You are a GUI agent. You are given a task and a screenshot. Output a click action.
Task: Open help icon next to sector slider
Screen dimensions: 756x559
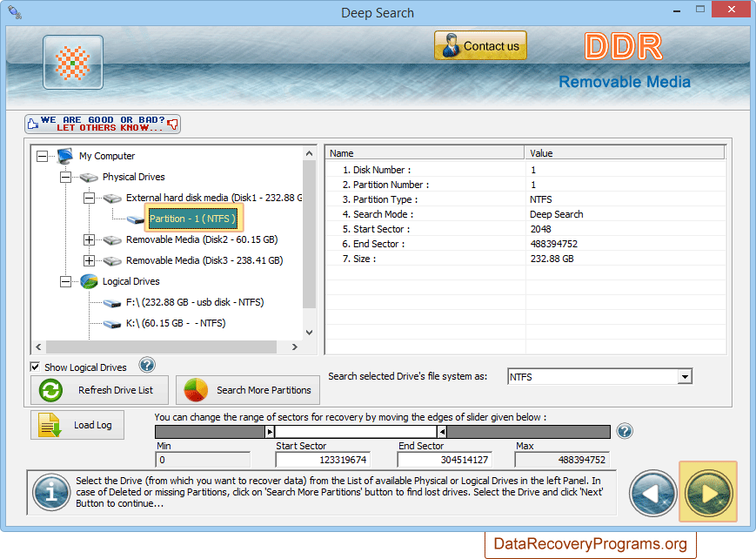[625, 431]
